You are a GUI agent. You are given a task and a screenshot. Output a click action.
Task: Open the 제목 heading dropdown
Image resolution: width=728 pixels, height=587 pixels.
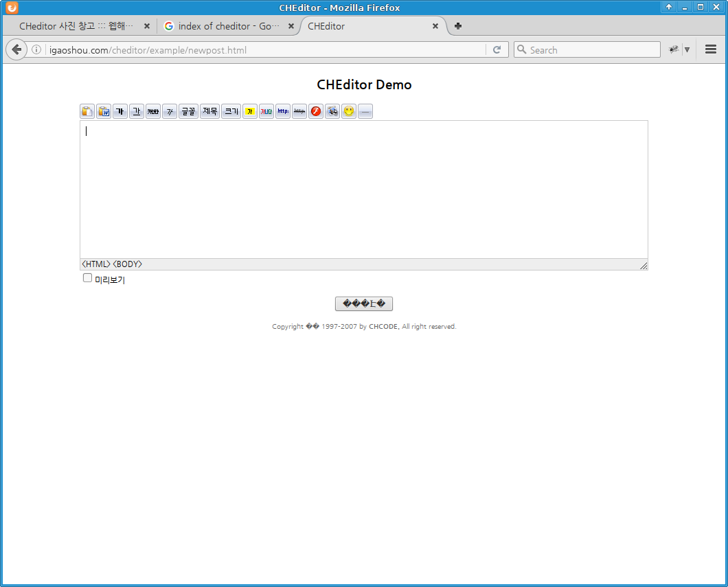coord(210,111)
